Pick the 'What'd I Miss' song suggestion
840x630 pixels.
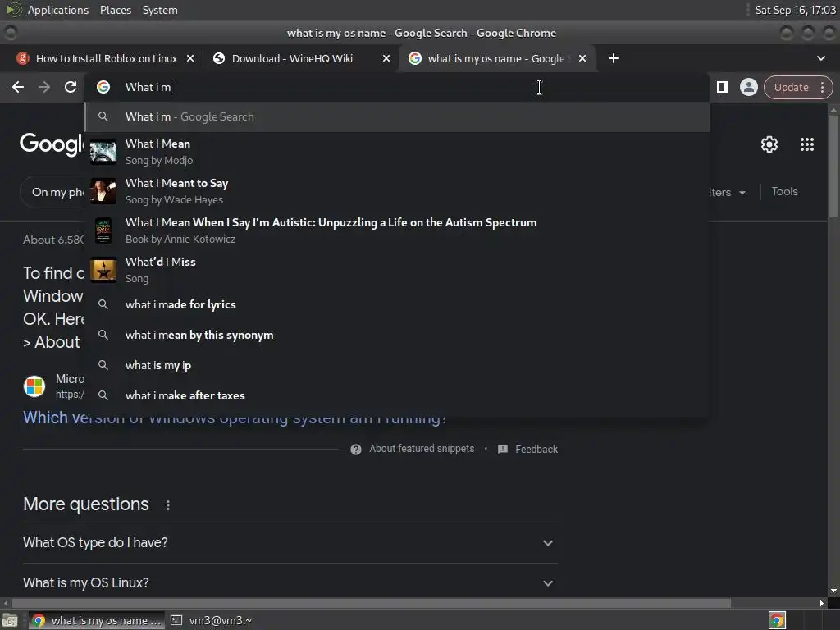point(397,270)
